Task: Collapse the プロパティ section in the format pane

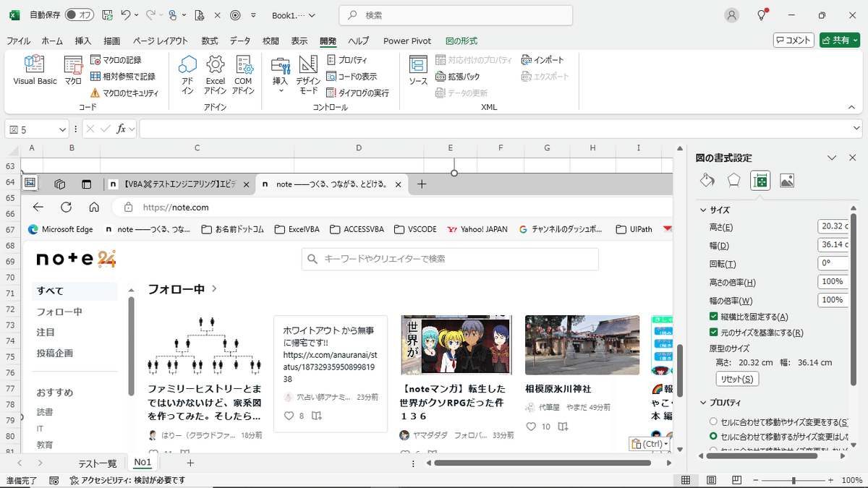Action: [x=702, y=403]
